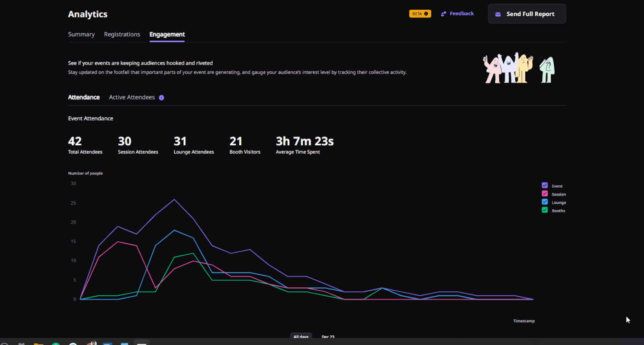Screen dimensions: 644x345
Task: Click the user avatar icon in the taskbar
Action: coord(92,342)
